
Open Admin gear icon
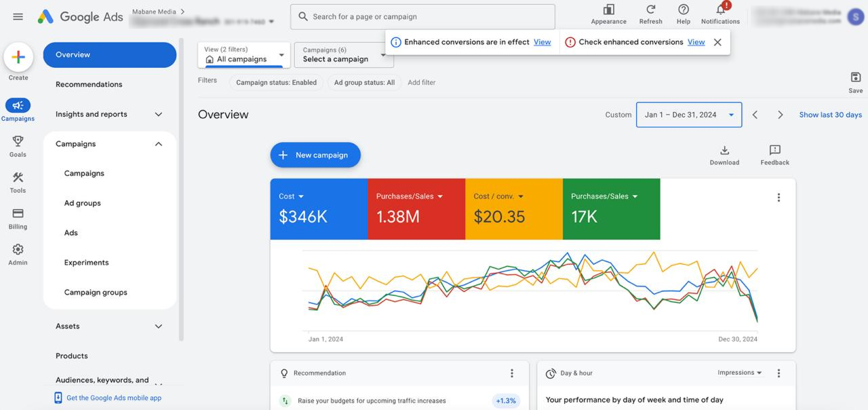[x=18, y=250]
